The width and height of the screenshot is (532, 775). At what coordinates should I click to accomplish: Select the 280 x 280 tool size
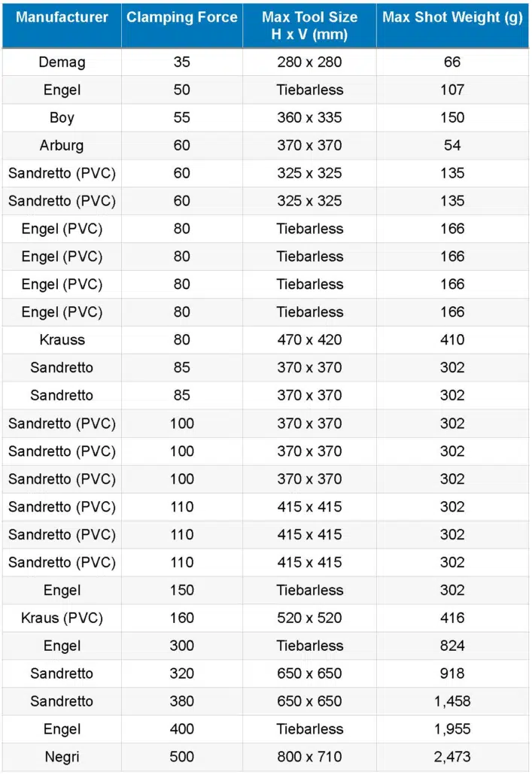click(x=309, y=62)
